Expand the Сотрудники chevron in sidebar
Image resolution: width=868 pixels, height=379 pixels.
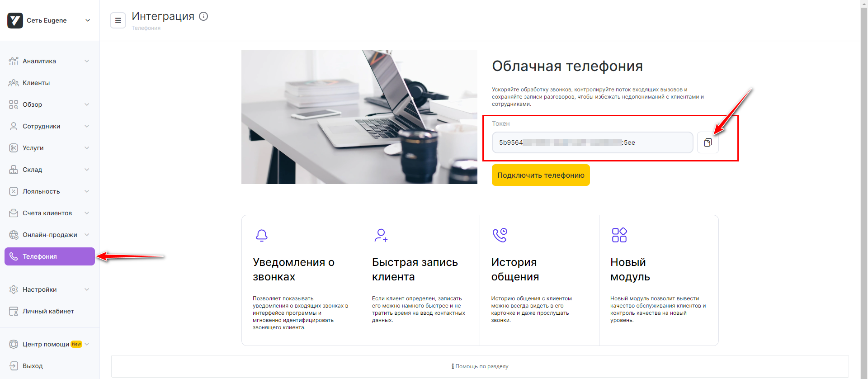(87, 126)
